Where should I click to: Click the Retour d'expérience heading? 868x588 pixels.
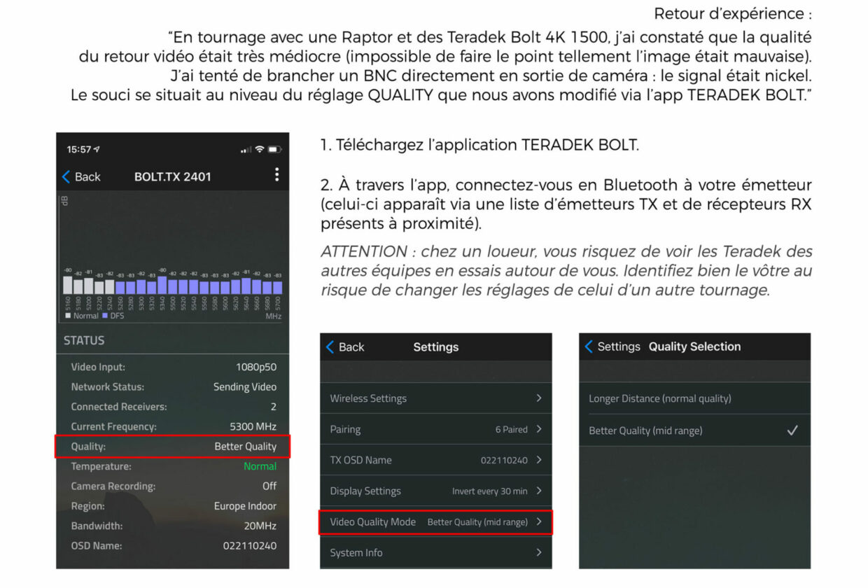(733, 14)
